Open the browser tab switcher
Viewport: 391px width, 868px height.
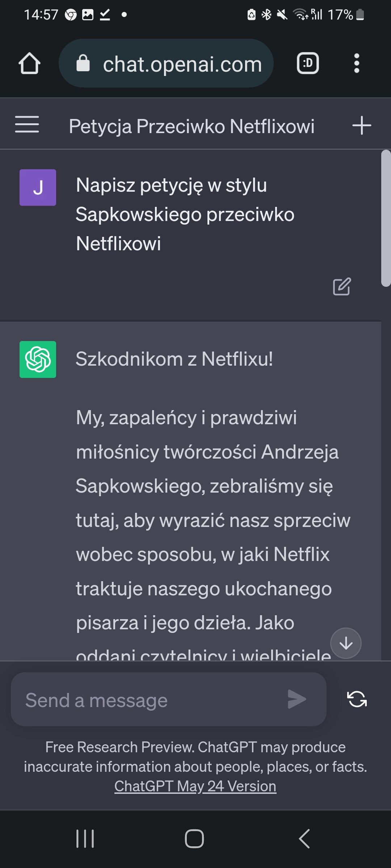308,64
